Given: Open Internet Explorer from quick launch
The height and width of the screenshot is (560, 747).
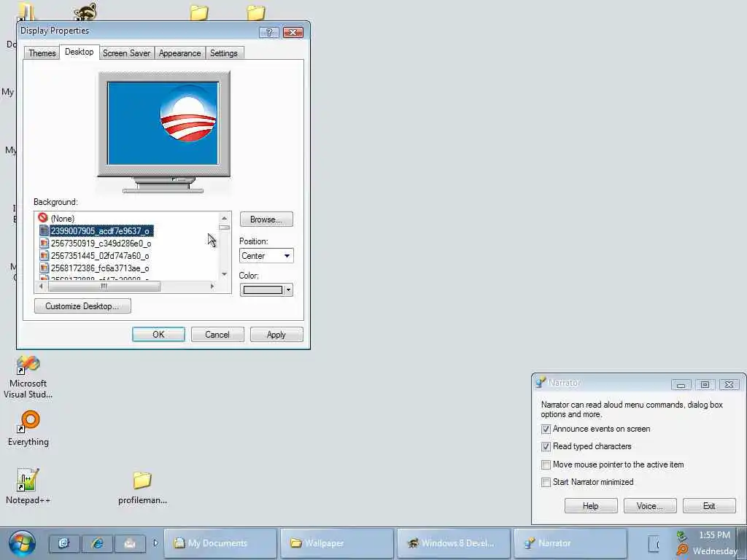Looking at the screenshot, I should 98,542.
